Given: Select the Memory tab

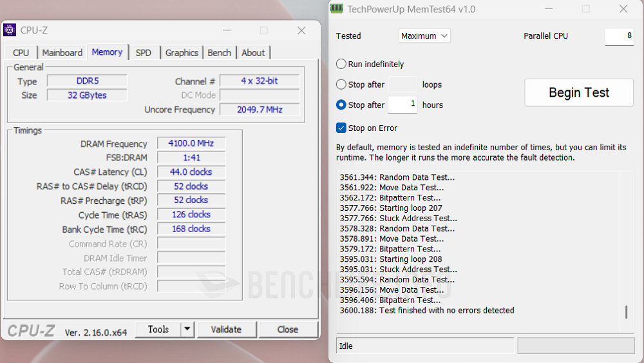Looking at the screenshot, I should tap(107, 52).
